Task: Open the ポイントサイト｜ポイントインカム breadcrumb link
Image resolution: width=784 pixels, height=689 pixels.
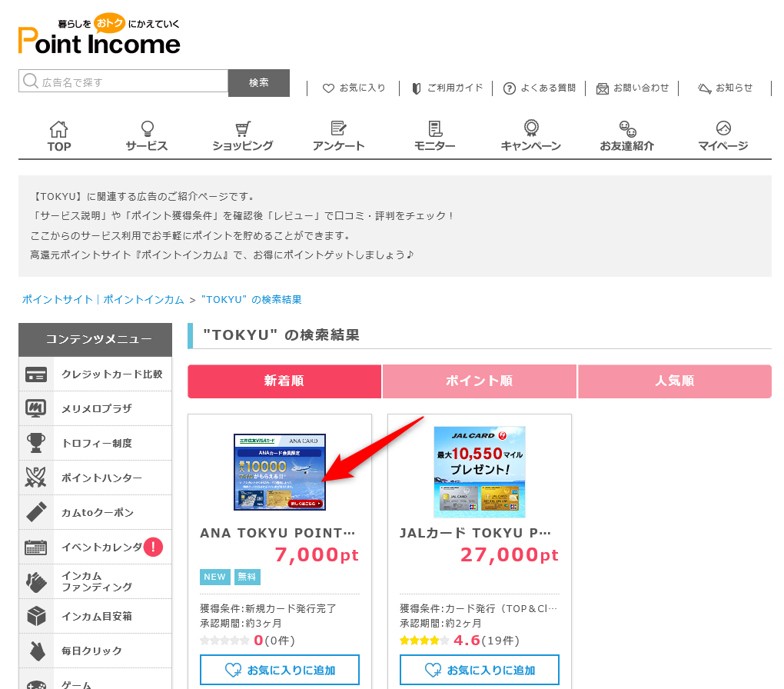Action: (x=103, y=299)
